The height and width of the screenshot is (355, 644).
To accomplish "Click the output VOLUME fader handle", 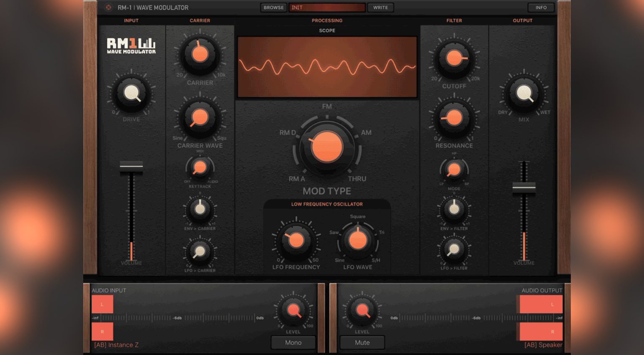I will [524, 188].
